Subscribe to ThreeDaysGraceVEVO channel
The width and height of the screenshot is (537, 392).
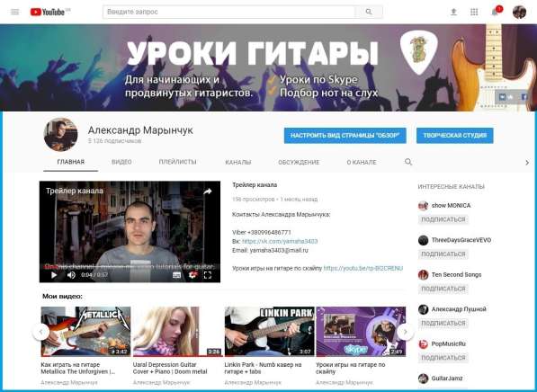[x=443, y=254]
